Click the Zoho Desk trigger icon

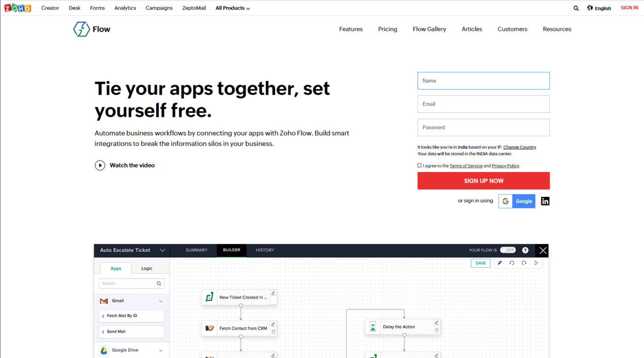pos(209,297)
